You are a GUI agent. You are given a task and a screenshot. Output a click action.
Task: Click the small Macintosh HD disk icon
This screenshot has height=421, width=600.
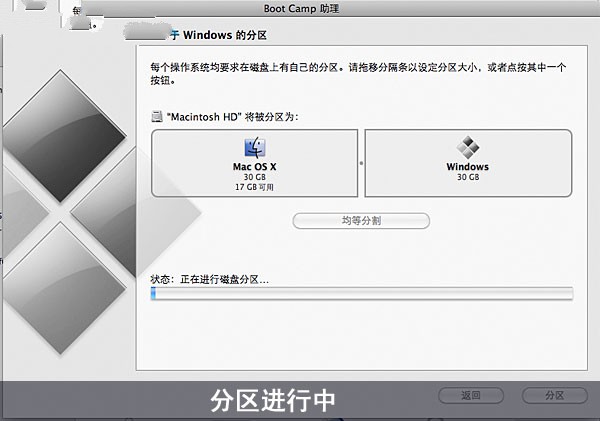pos(157,117)
